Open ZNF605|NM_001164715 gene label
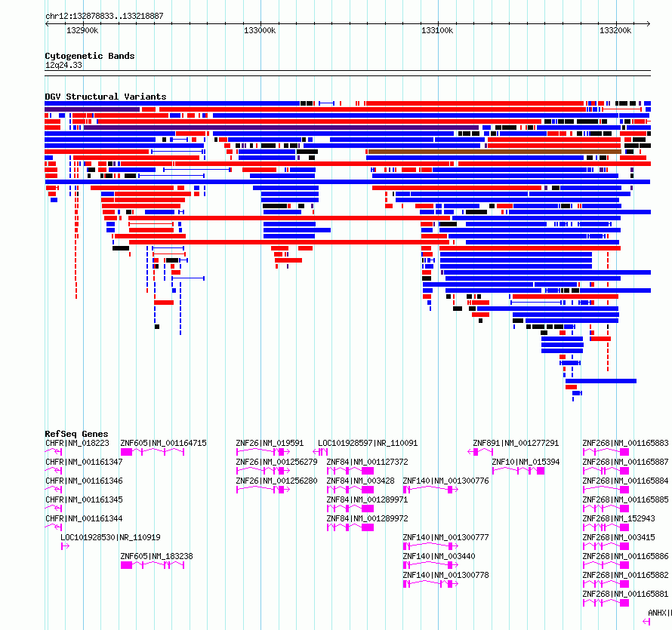 tap(163, 443)
